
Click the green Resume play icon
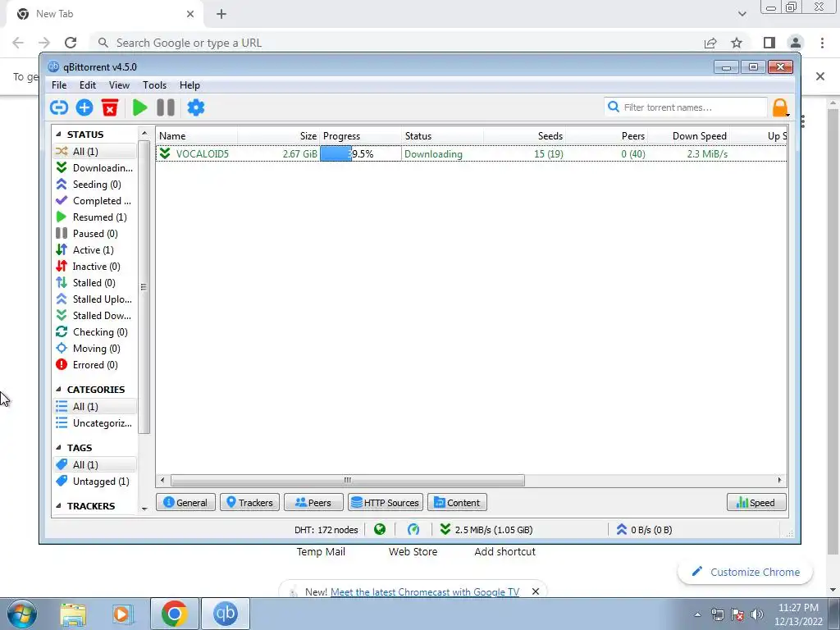point(139,107)
